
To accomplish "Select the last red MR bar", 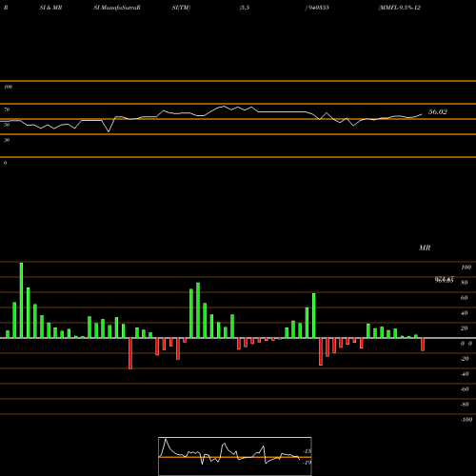I will pos(423,345).
